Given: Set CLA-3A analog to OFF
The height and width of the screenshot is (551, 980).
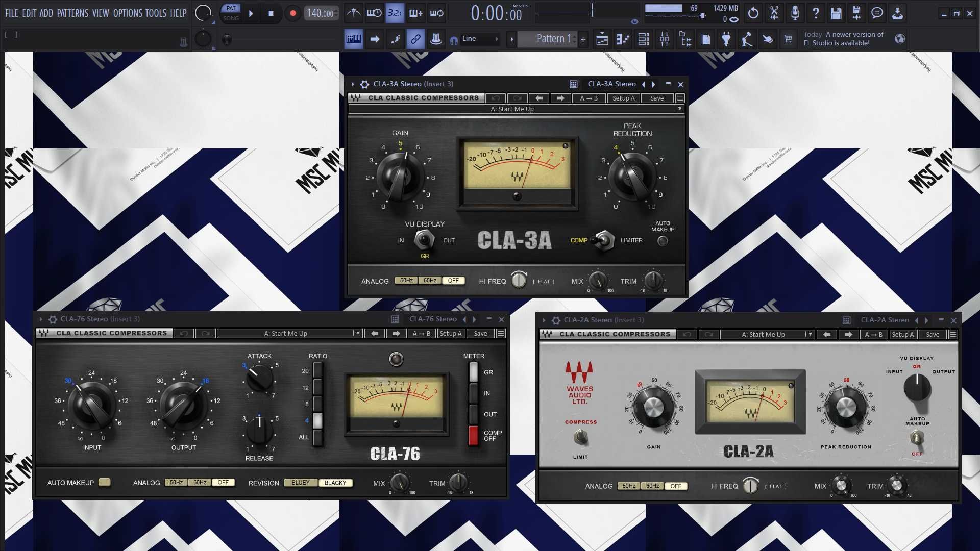Looking at the screenshot, I should [453, 281].
